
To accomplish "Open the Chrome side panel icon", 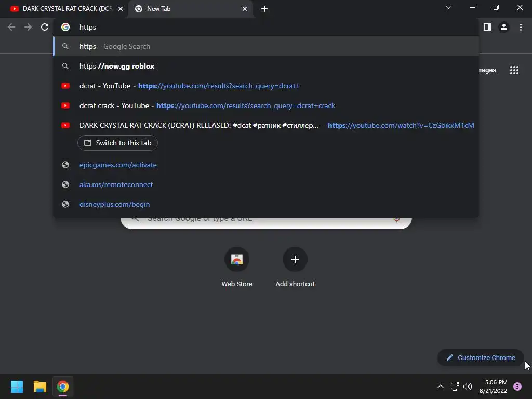I will click(x=487, y=27).
